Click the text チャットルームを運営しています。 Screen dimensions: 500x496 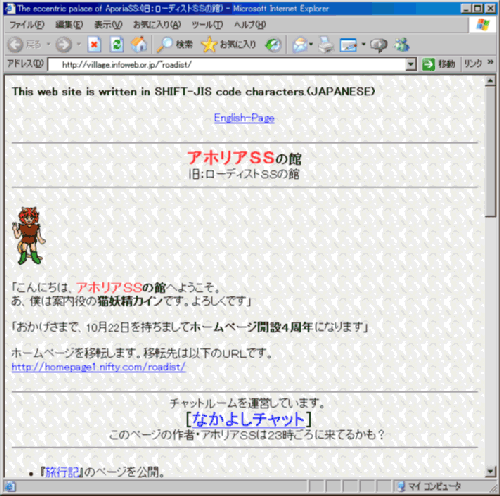click(247, 403)
